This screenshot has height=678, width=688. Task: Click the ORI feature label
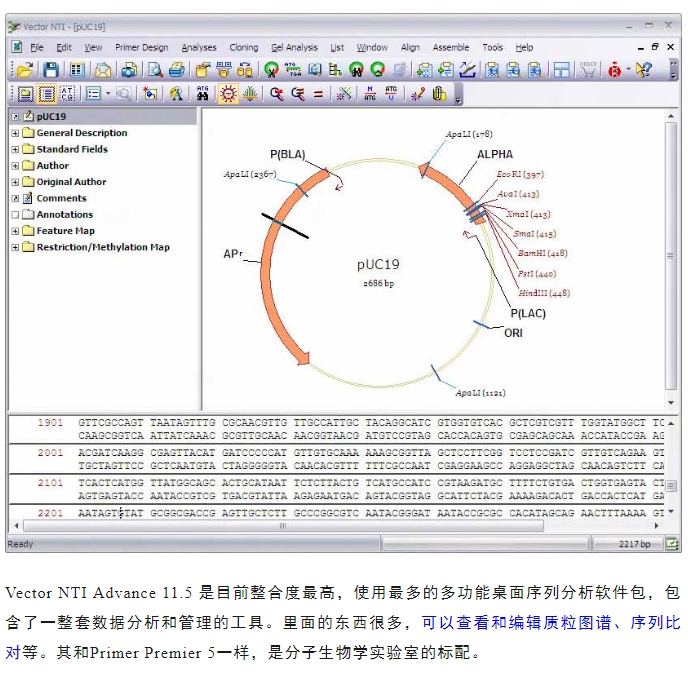click(513, 333)
